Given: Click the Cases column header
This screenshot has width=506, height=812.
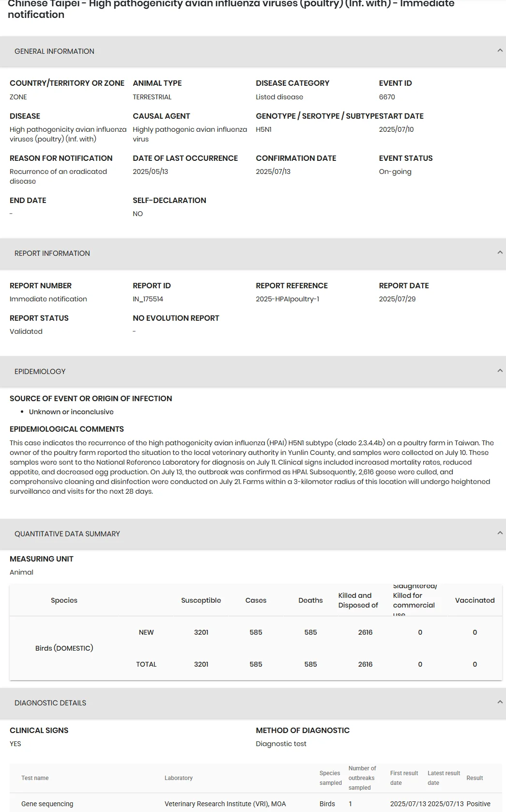Looking at the screenshot, I should coord(256,600).
